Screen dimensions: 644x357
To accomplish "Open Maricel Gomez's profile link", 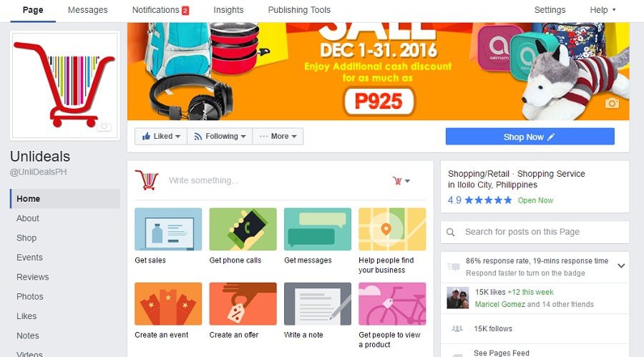I will tap(500, 304).
